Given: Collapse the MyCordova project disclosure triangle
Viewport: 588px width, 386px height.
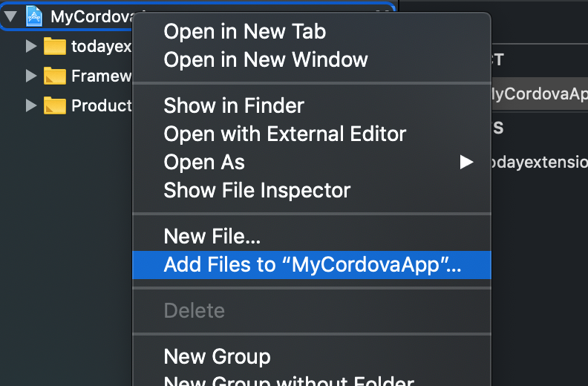Looking at the screenshot, I should click(10, 16).
